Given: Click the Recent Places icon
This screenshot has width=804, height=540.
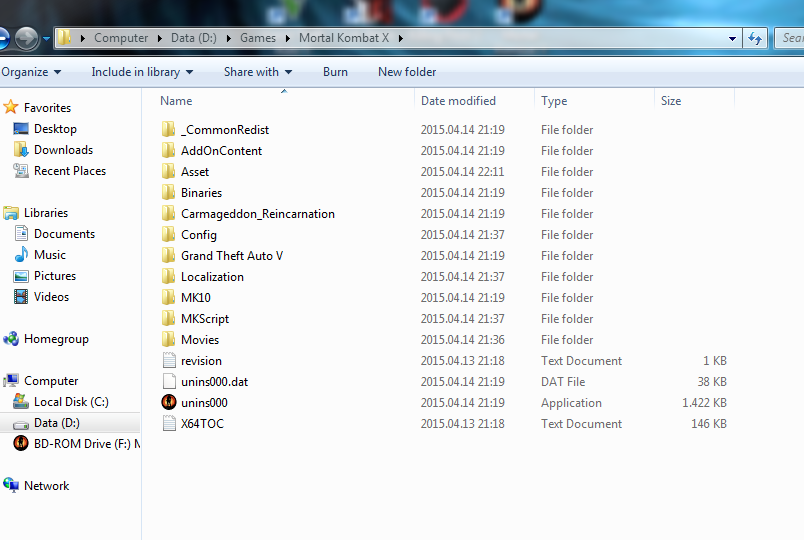Looking at the screenshot, I should click(x=21, y=171).
